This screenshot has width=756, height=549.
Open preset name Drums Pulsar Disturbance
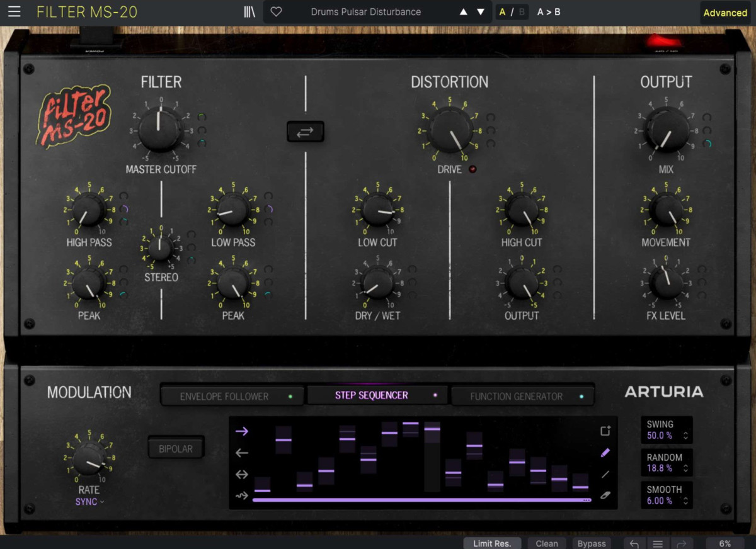point(366,12)
